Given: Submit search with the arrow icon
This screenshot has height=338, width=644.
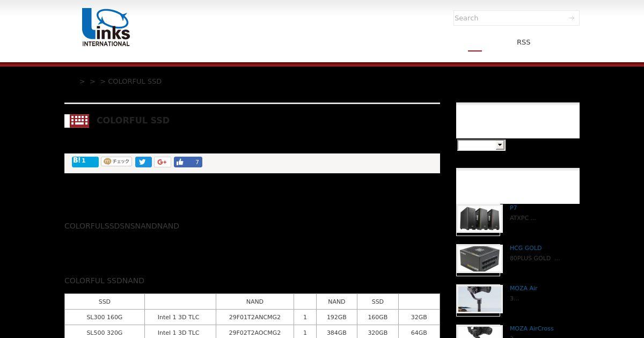Looking at the screenshot, I should coord(572,18).
